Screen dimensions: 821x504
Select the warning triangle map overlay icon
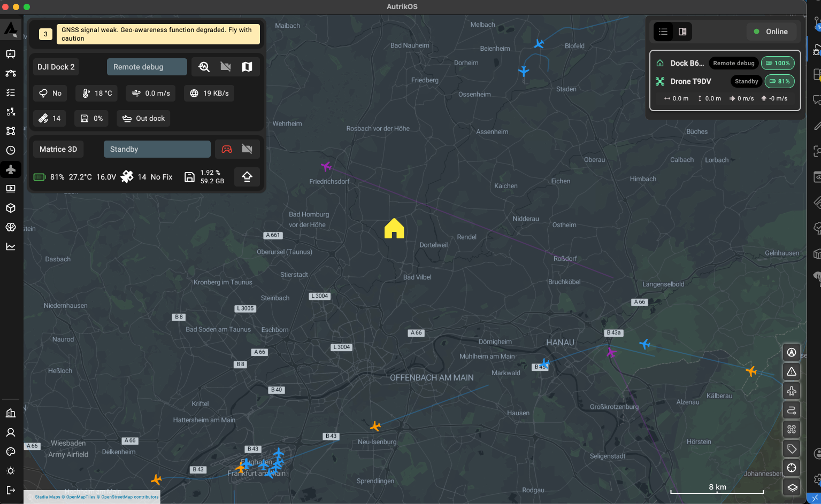(x=792, y=371)
